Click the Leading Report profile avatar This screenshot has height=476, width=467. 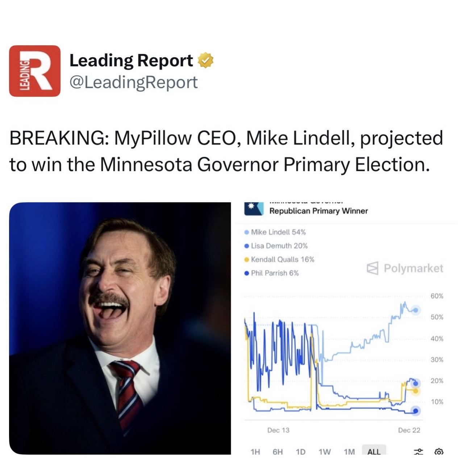pos(35,71)
